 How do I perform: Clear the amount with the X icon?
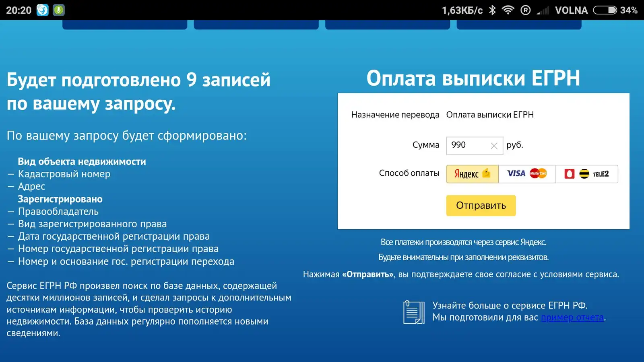click(x=494, y=146)
